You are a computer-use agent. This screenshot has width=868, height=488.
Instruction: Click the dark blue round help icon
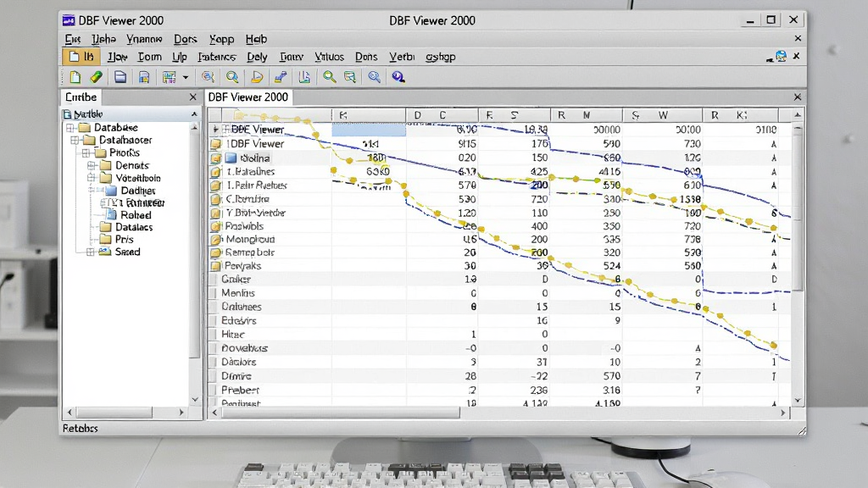pos(398,77)
